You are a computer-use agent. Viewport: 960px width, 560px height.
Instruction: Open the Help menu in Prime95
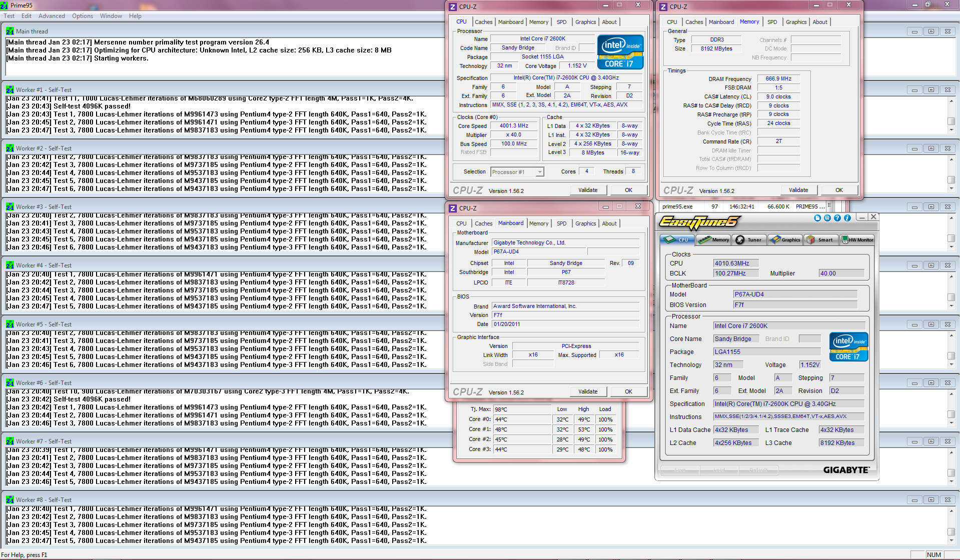135,16
